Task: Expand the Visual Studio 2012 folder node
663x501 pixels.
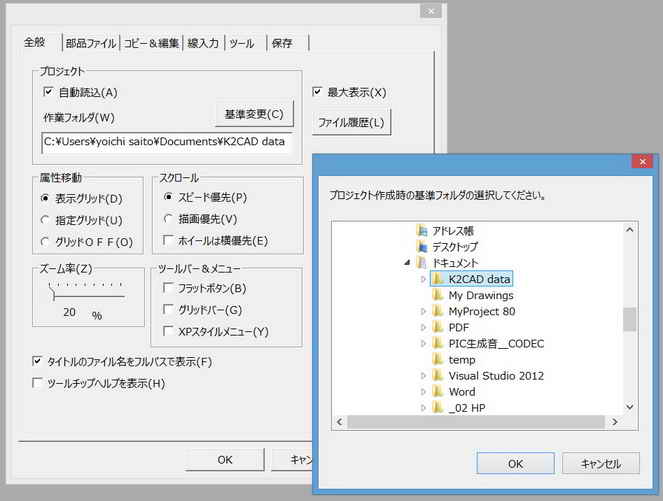Action: (x=423, y=375)
